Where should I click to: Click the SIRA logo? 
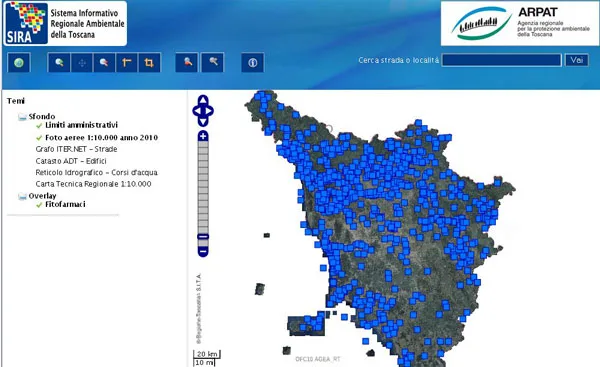click(65, 24)
